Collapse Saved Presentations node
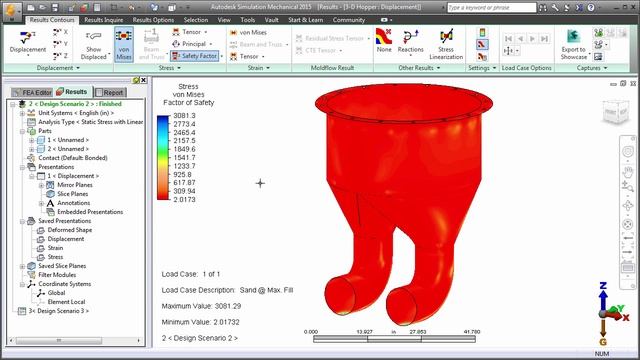640x360 pixels. [x=22, y=221]
